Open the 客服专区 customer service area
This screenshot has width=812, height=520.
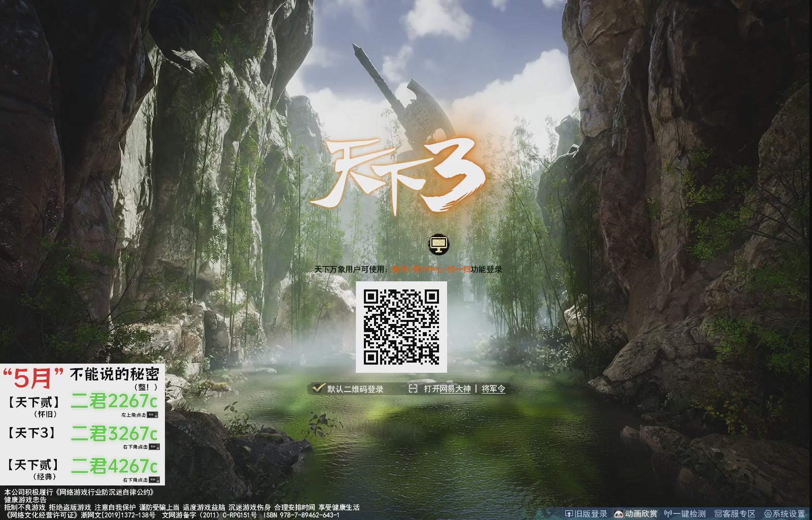(x=734, y=514)
